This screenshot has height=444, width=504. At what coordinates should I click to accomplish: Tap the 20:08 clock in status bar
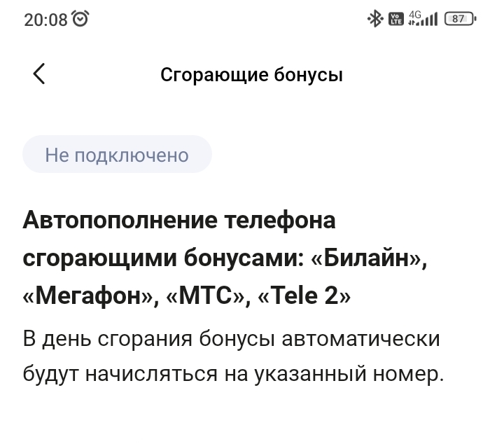45,20
